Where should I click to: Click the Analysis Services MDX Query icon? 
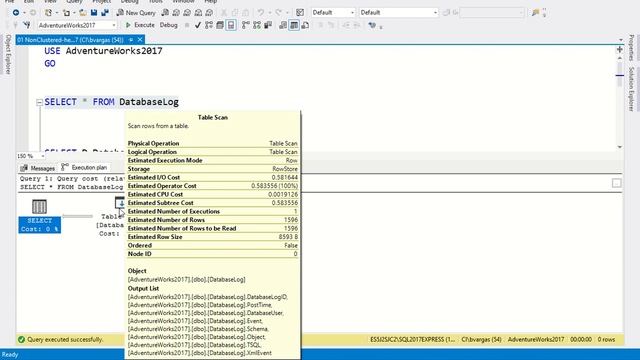(176, 13)
